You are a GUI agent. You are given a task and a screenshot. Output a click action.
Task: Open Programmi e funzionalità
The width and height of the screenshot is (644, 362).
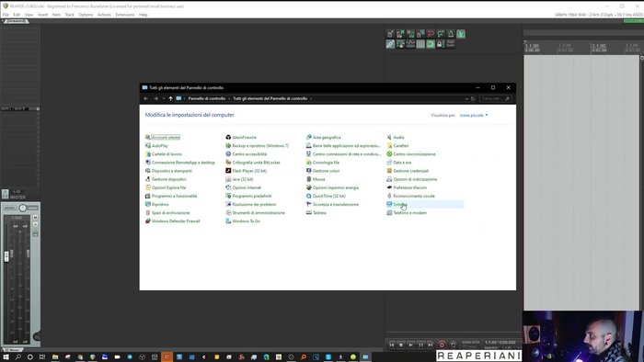pos(171,196)
